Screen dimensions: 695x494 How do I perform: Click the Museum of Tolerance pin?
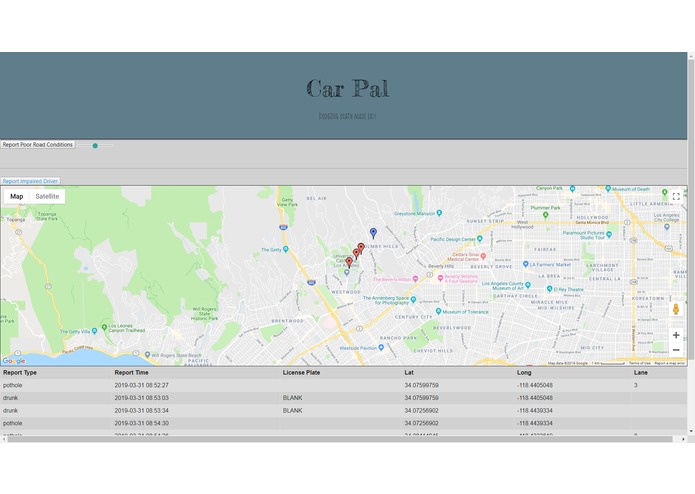438,311
